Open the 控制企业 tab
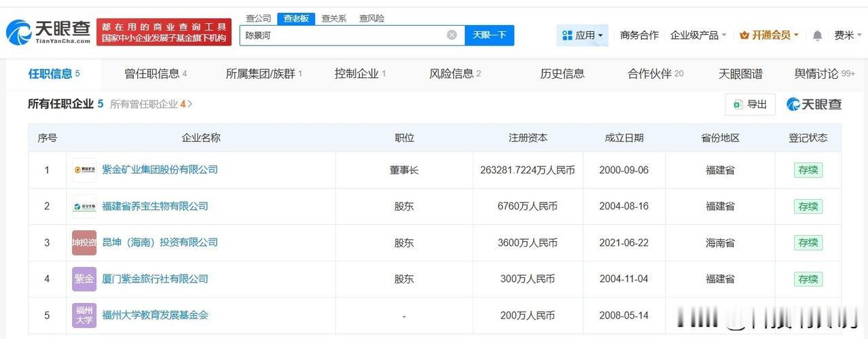Screen dimensions: 868x339 360,73
